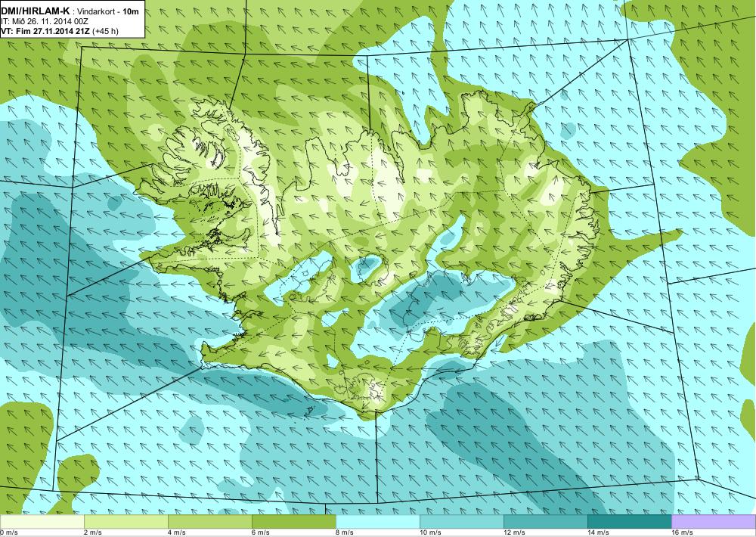The image size is (756, 537).
Task: Click the 10–12 m/s cyan legend swatch
Action: (462, 522)
